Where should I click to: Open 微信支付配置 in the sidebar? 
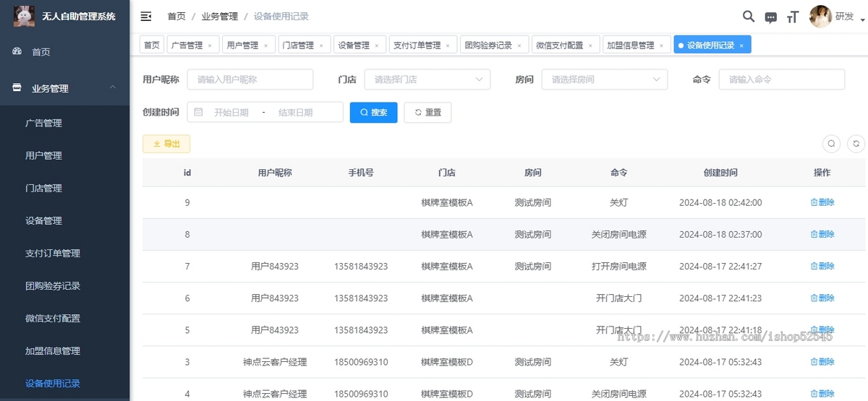53,318
